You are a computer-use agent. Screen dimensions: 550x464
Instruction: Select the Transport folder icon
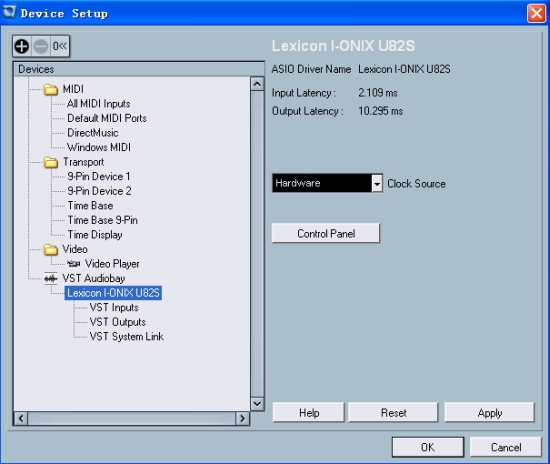click(x=51, y=162)
